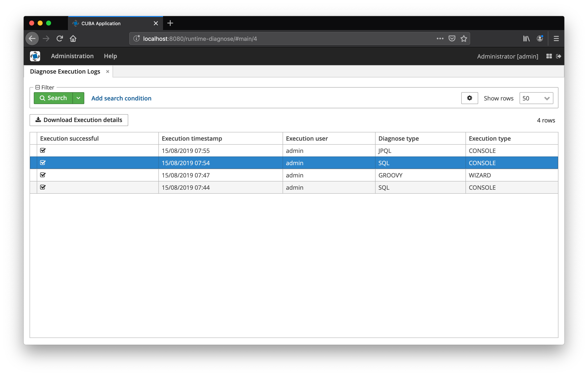The width and height of the screenshot is (588, 376).
Task: Check the execution successful checkbox row 3
Action: point(43,175)
